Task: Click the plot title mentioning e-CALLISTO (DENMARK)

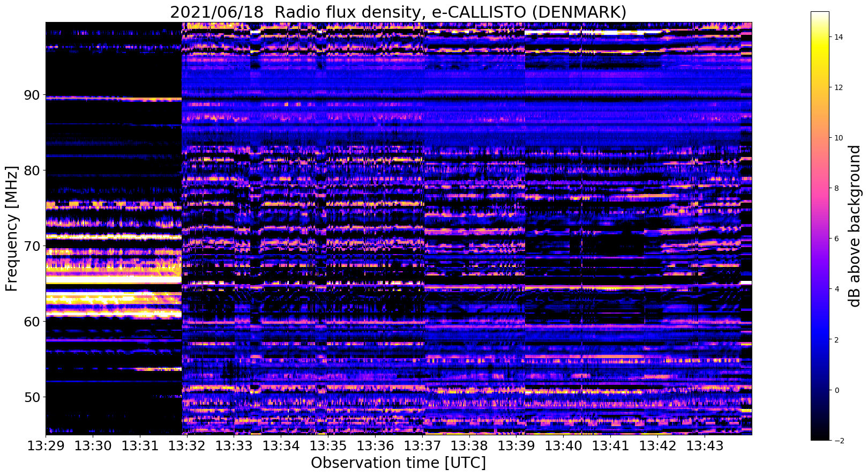Action: point(398,12)
